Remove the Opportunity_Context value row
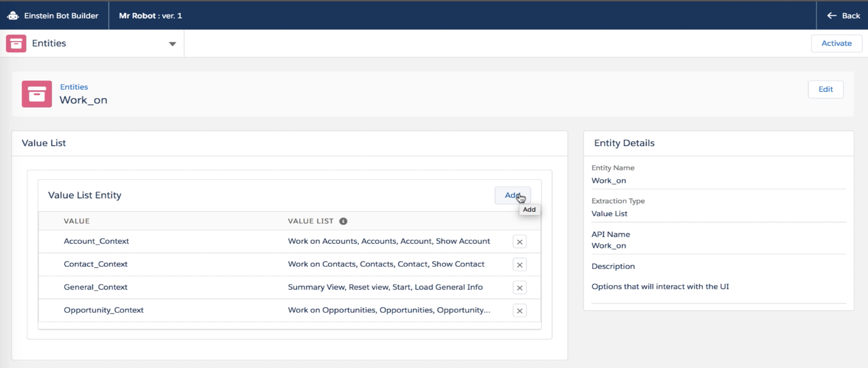 (x=519, y=310)
